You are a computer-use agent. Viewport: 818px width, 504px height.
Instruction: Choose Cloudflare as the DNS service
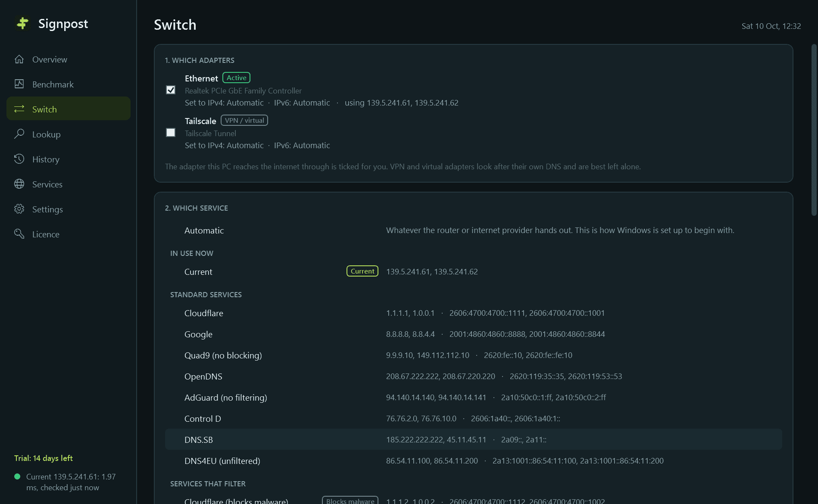point(473,313)
